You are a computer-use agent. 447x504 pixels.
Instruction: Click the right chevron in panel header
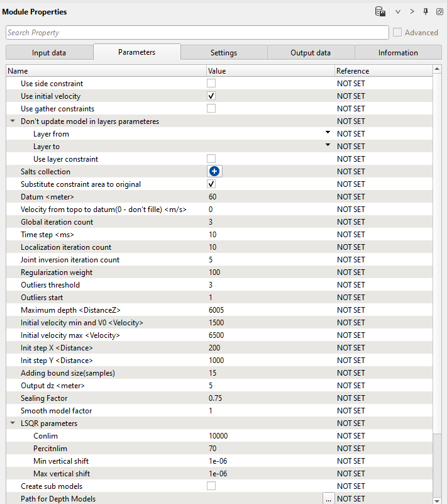coord(412,11)
